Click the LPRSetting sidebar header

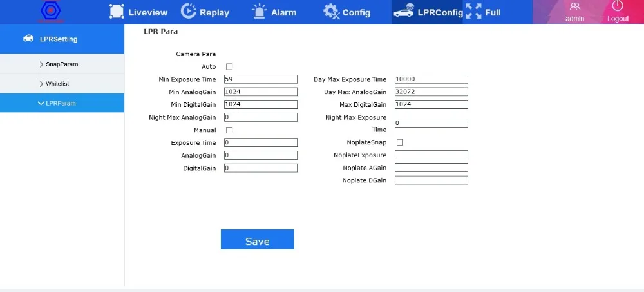click(62, 39)
